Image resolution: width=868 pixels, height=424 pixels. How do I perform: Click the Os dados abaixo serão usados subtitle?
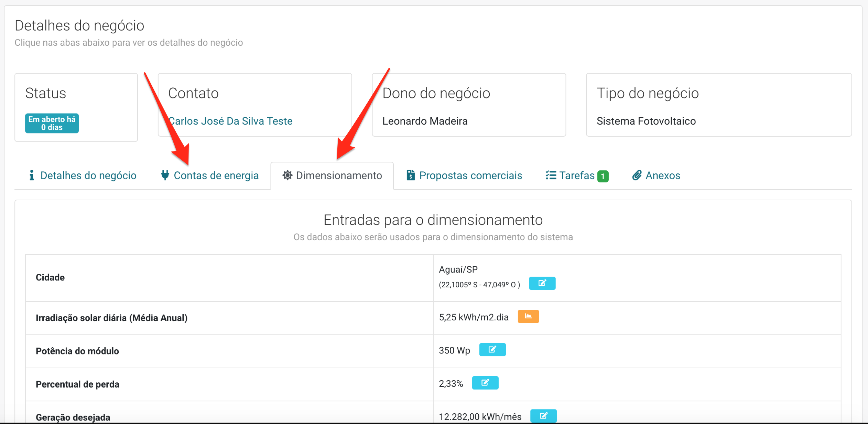pyautogui.click(x=433, y=237)
